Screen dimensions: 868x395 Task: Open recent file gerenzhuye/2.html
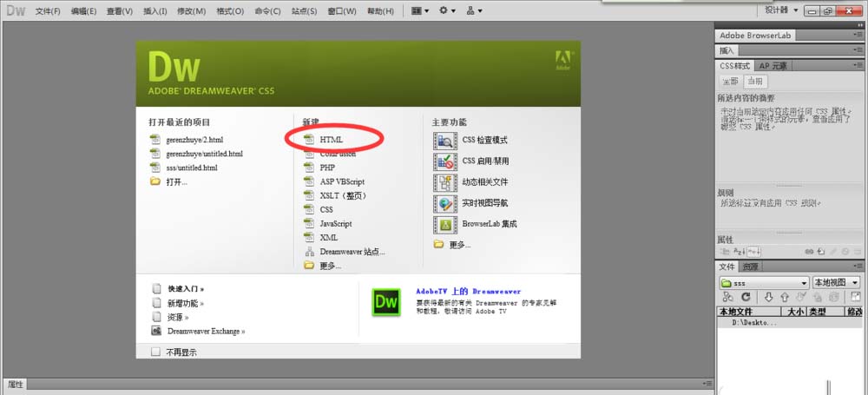[194, 140]
